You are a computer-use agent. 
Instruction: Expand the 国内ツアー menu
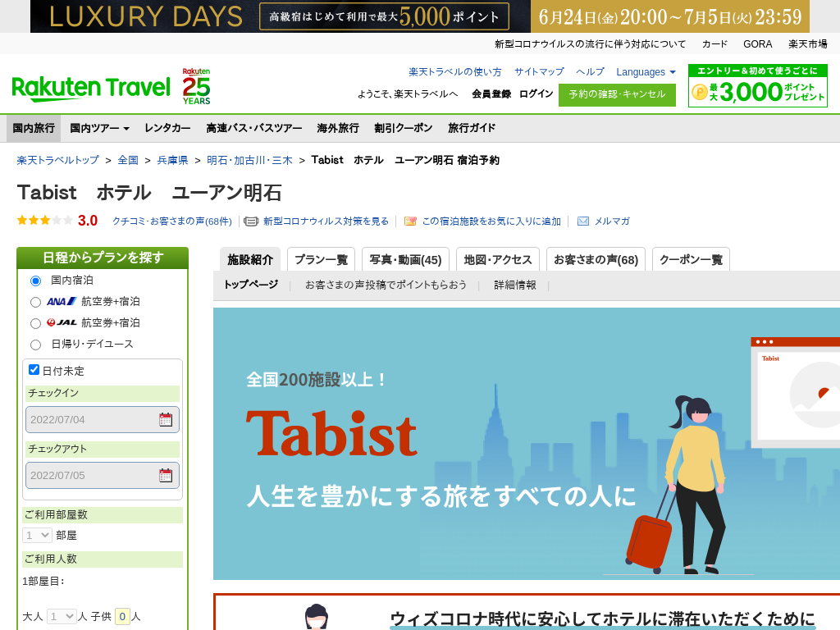(x=99, y=128)
